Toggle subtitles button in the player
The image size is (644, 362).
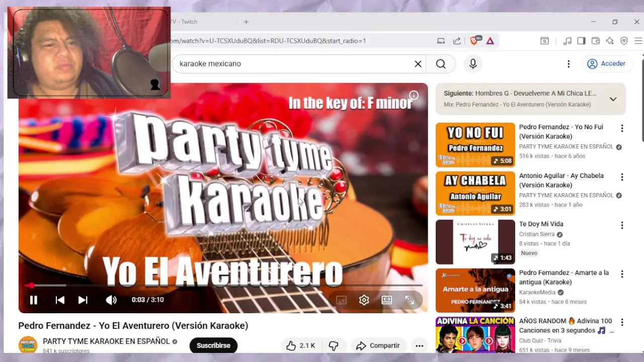341,300
